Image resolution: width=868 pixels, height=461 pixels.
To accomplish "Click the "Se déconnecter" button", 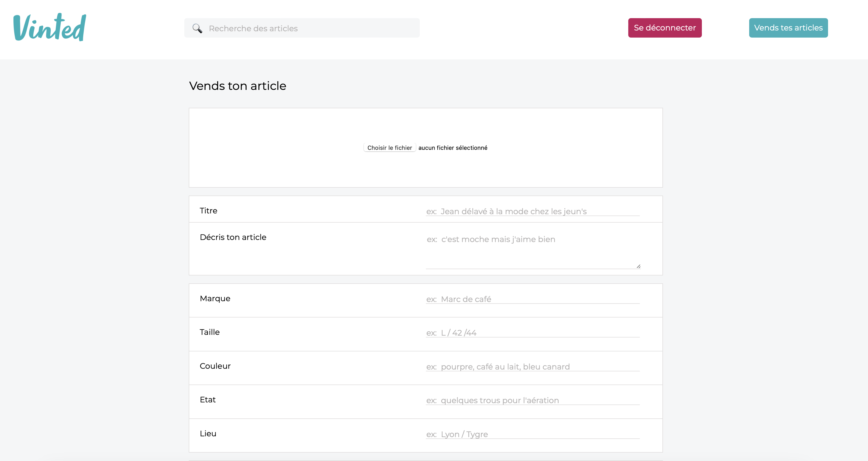I will [x=665, y=28].
